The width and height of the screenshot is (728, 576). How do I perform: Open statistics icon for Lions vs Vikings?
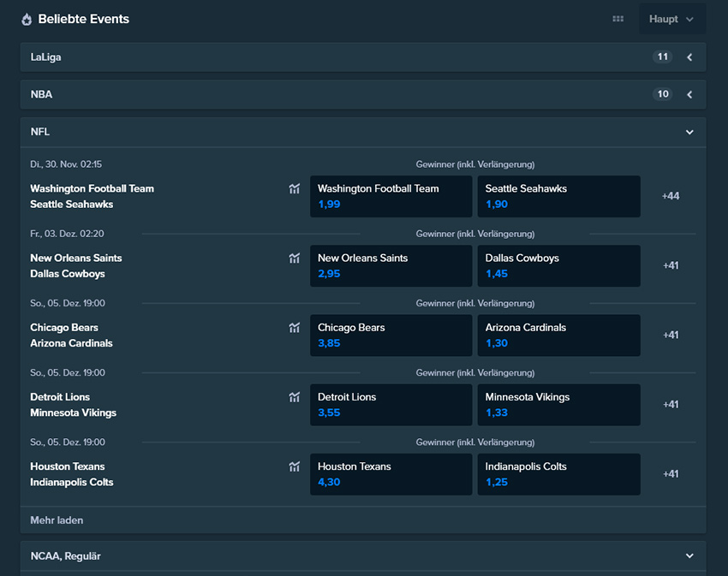(295, 397)
